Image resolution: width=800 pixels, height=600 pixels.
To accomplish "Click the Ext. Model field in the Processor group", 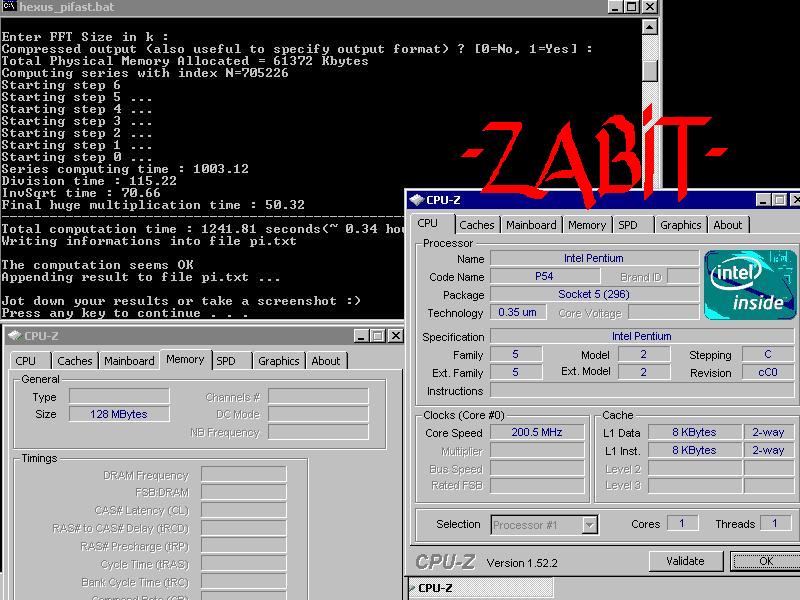I will coord(643,372).
